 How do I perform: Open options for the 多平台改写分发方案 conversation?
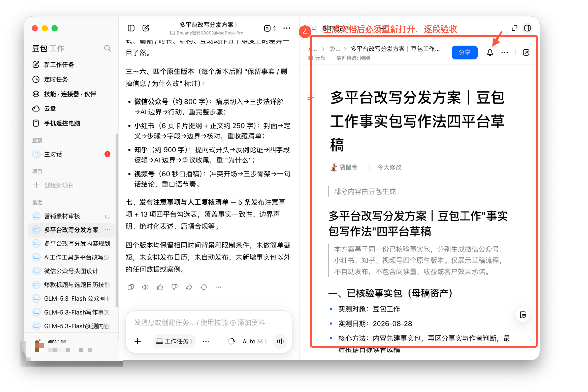[108, 230]
